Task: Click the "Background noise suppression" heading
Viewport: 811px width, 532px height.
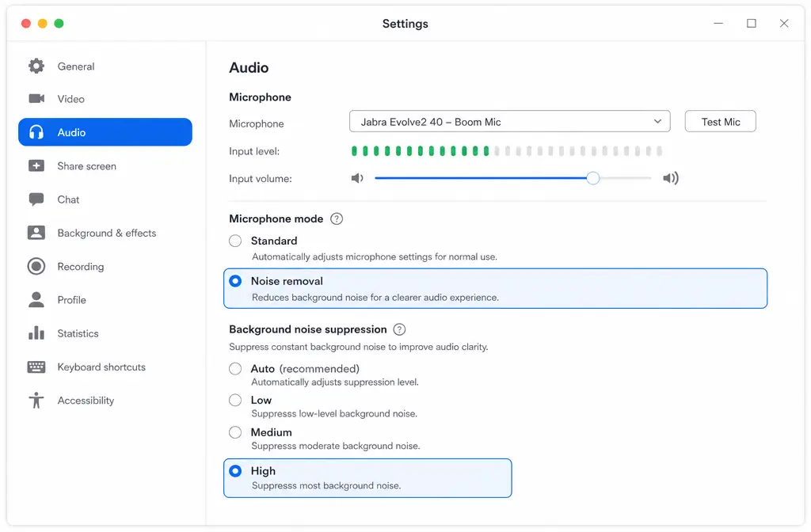Action: click(x=308, y=329)
